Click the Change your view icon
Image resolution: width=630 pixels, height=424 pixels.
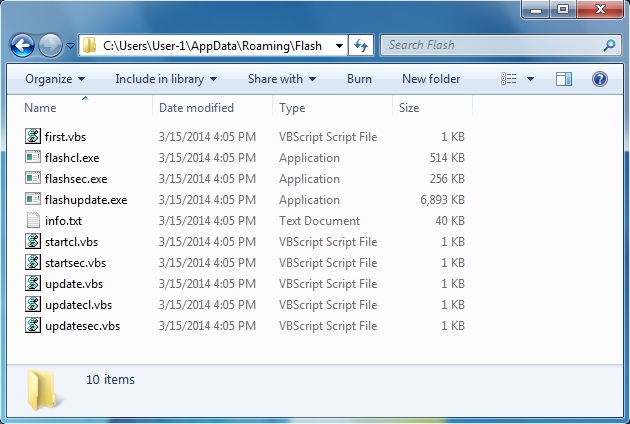[x=509, y=79]
